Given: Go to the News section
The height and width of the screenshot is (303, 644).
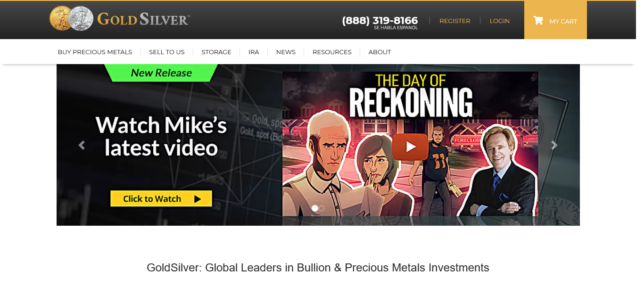Looking at the screenshot, I should pyautogui.click(x=286, y=52).
